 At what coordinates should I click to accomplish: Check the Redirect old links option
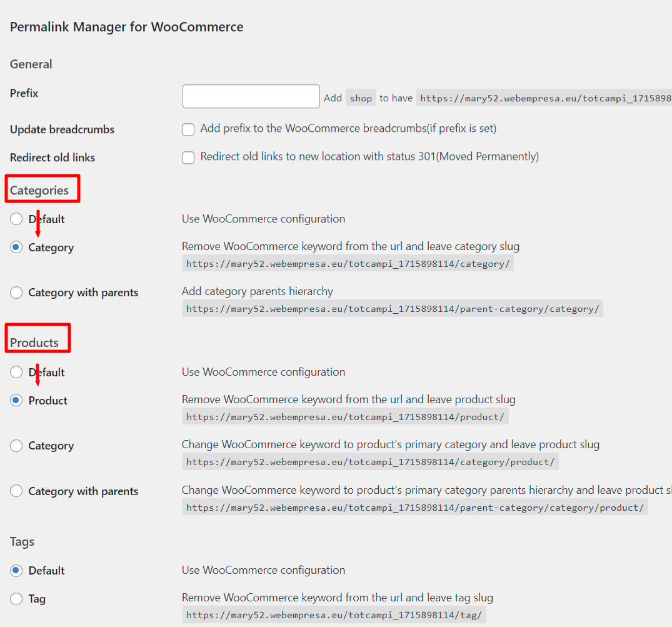click(188, 158)
